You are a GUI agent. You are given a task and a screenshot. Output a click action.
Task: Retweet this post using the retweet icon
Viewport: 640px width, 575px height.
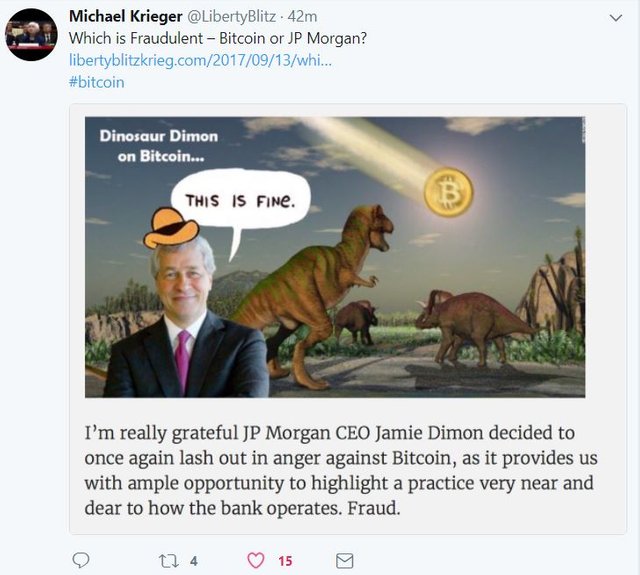[x=169, y=561]
